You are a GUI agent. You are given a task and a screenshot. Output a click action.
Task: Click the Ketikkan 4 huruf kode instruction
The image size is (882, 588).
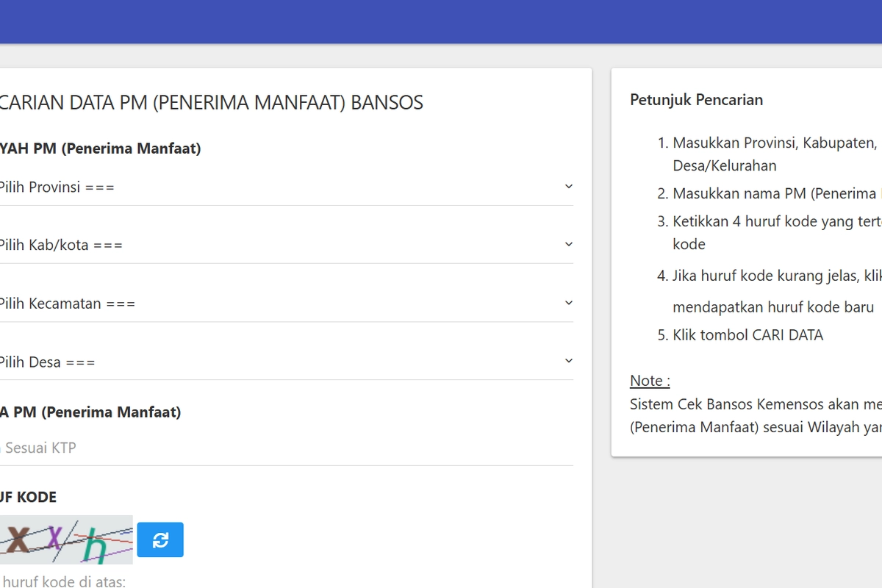[x=775, y=222]
